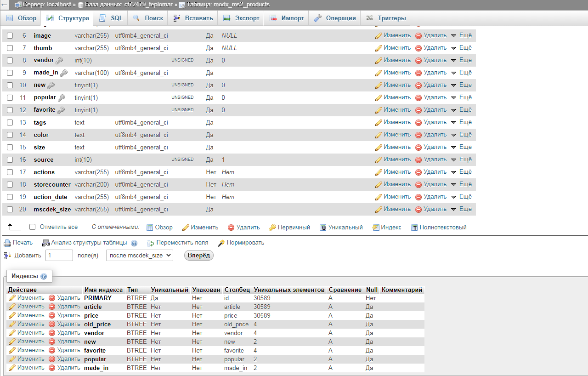Open Ещё dropdown in favorite row
The height and width of the screenshot is (376, 588).
click(x=461, y=110)
